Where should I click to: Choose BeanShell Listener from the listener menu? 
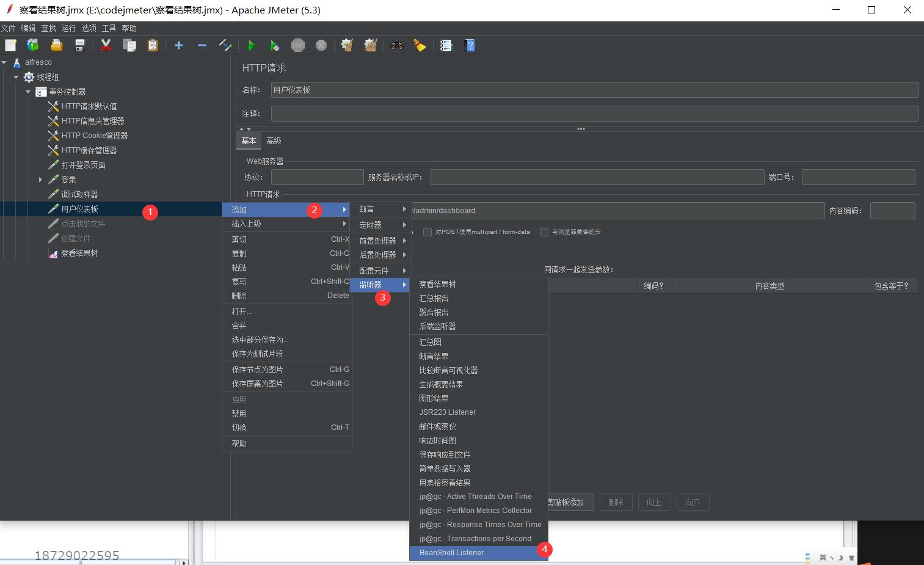[479, 553]
